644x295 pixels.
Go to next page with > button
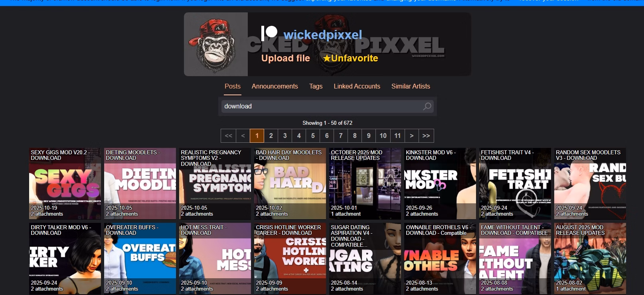(412, 136)
